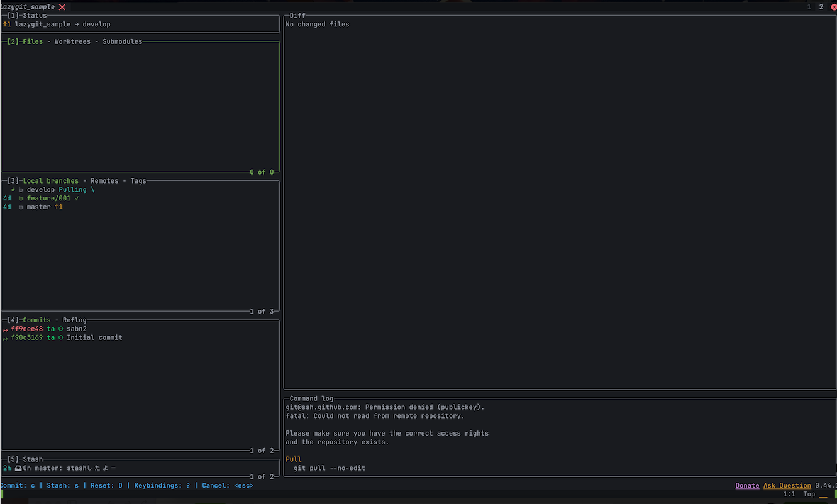The height and width of the screenshot is (504, 837).
Task: Click the checkmark icon next to feature/001
Action: [x=77, y=198]
